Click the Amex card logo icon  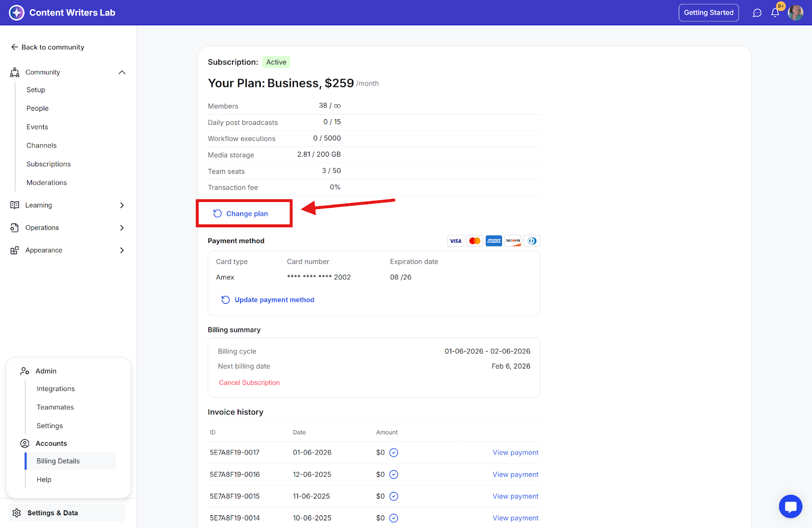pos(493,241)
